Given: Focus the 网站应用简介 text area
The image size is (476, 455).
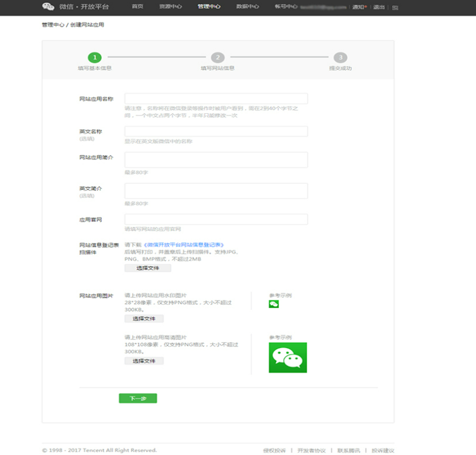Looking at the screenshot, I should pos(216,160).
